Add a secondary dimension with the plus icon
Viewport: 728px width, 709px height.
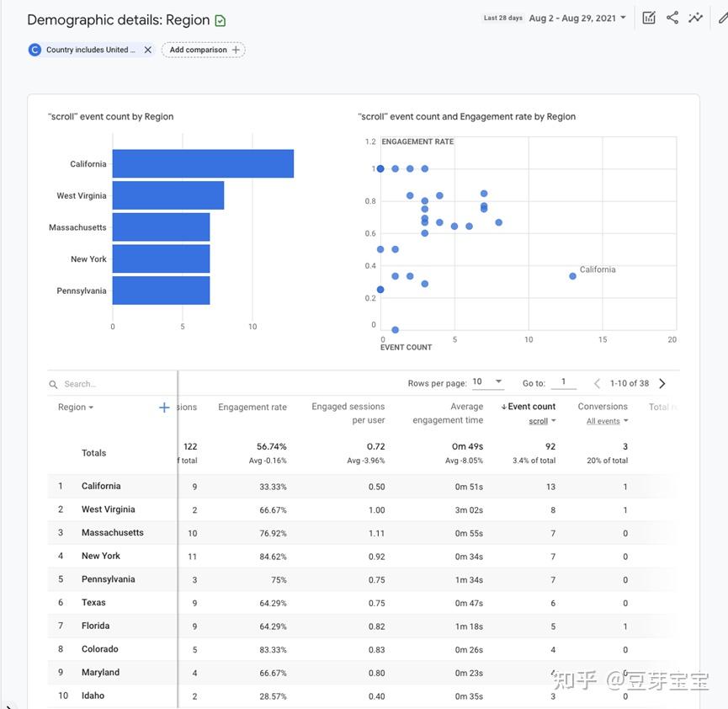pos(163,407)
